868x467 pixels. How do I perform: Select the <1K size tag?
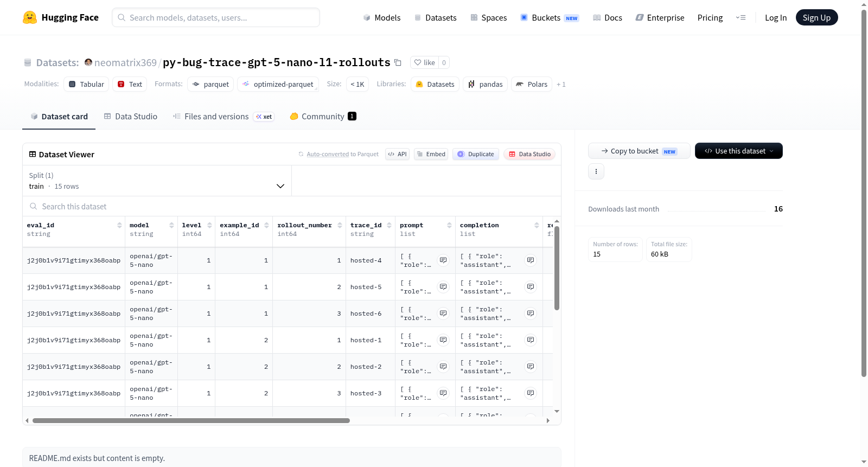(358, 84)
